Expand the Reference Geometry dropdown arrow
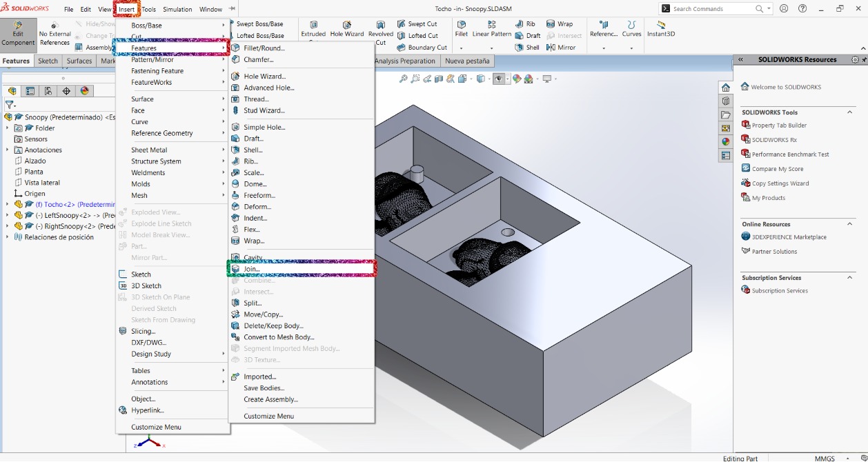The width and height of the screenshot is (868, 462). [x=604, y=48]
